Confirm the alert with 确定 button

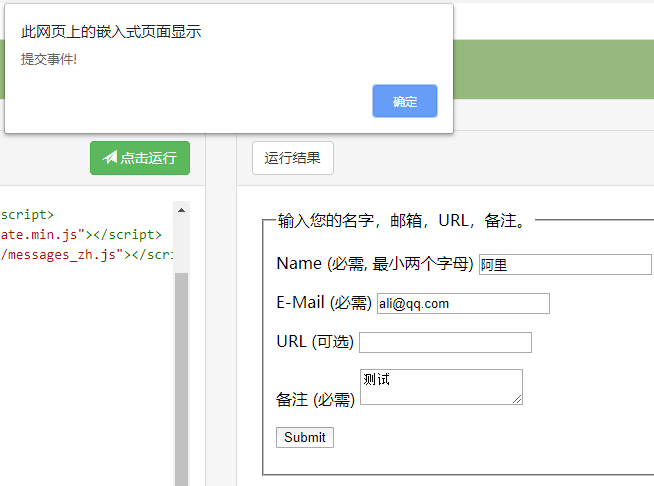coord(405,101)
